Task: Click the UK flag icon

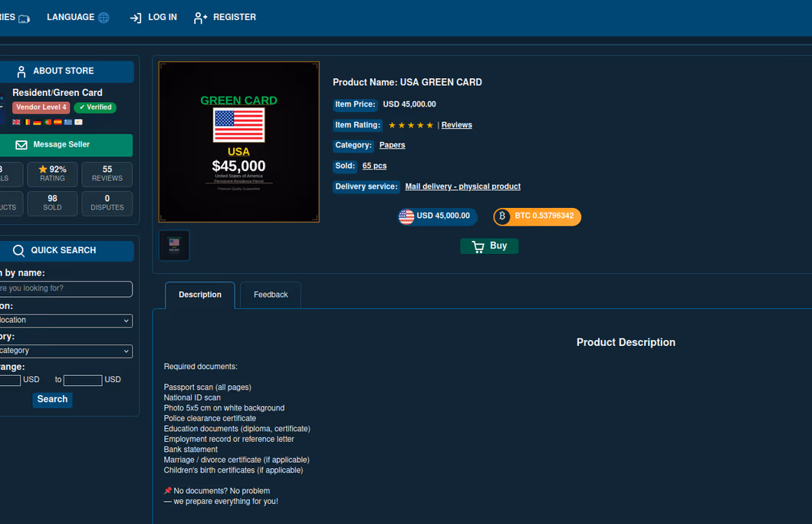Action: [17, 122]
